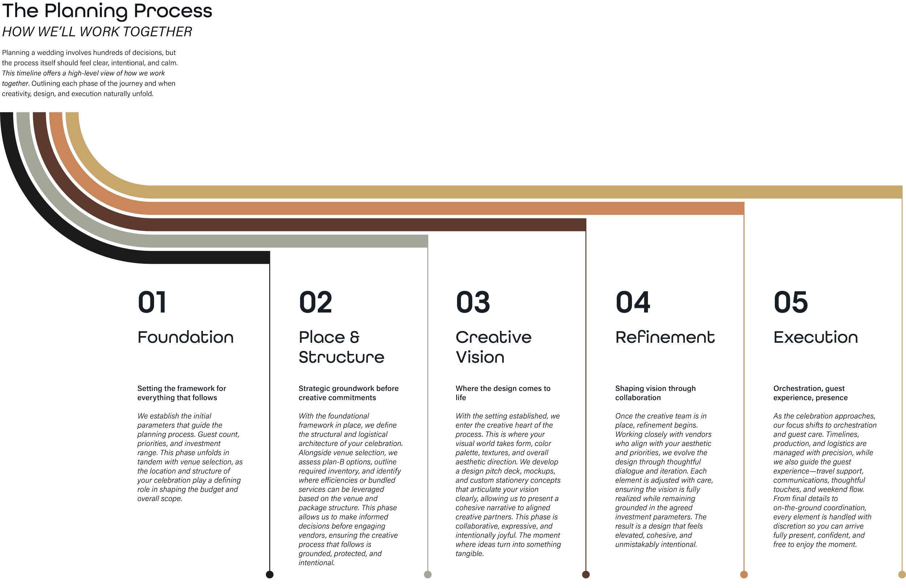Select the 05 phase number

point(791,302)
